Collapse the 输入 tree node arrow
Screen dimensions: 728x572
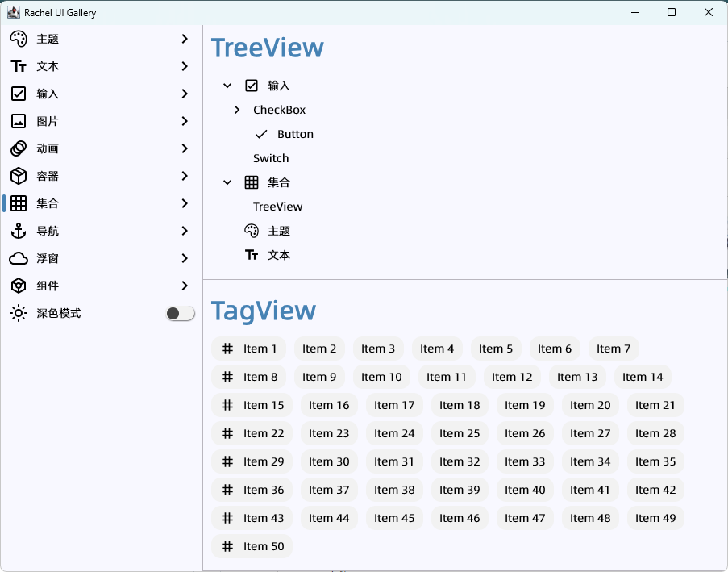[x=227, y=86]
